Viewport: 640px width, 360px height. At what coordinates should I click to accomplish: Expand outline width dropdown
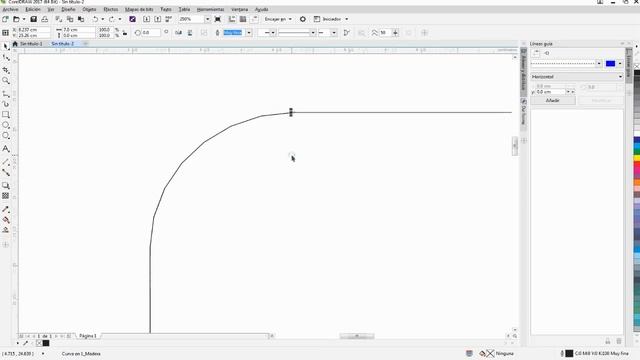pos(249,33)
